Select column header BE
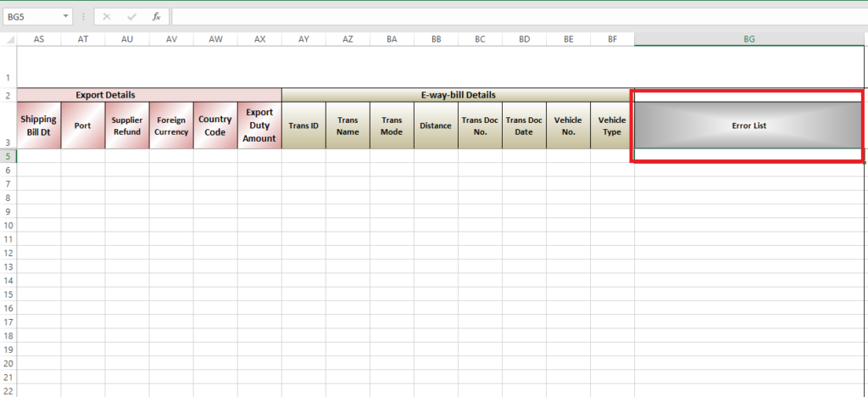Image resolution: width=868 pixels, height=397 pixels. pyautogui.click(x=569, y=39)
